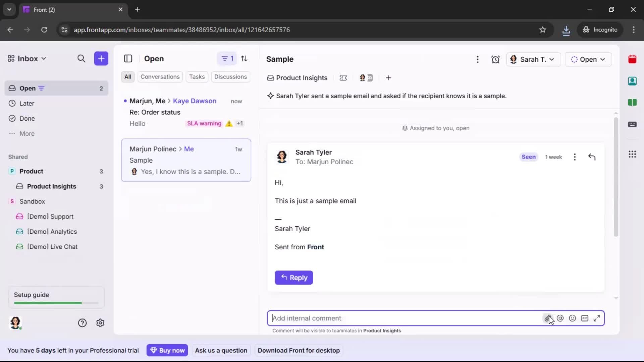
Task: Open the Open status dropdown
Action: [x=588, y=59]
